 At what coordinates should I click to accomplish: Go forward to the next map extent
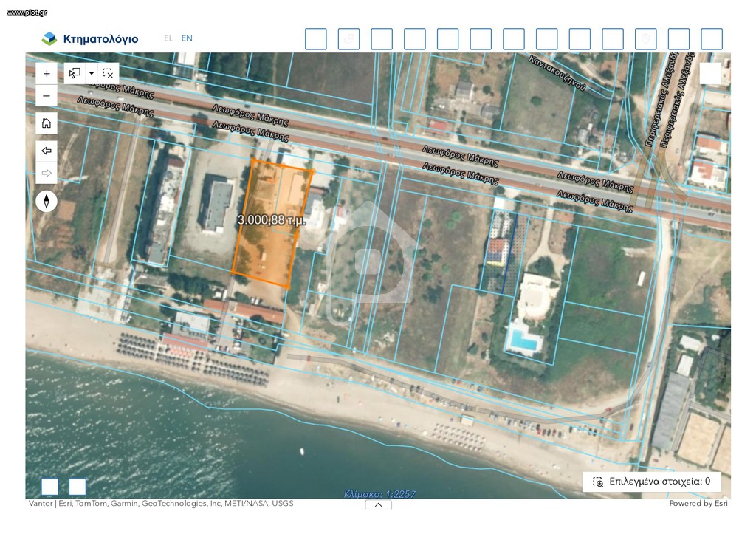tap(47, 173)
